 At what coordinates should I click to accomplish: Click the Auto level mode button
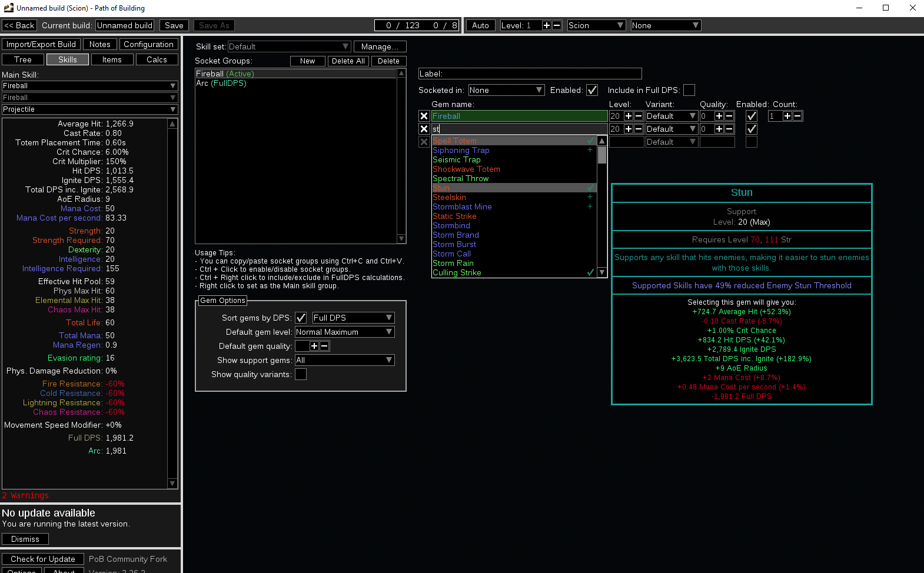click(x=480, y=25)
